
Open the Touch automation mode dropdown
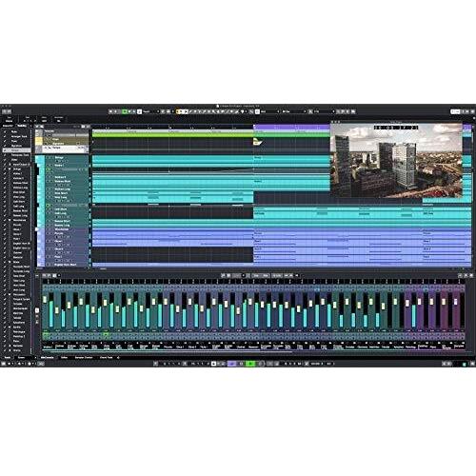point(150,111)
